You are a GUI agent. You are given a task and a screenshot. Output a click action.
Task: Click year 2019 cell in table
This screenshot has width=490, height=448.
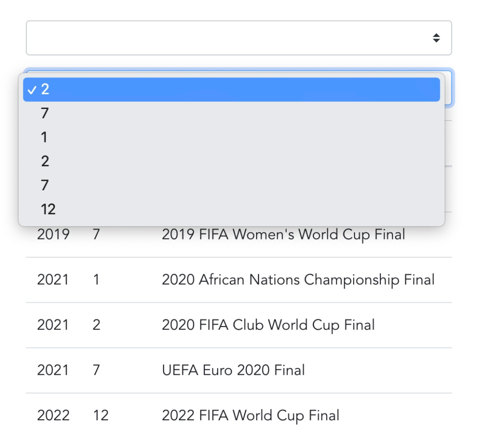tap(53, 234)
